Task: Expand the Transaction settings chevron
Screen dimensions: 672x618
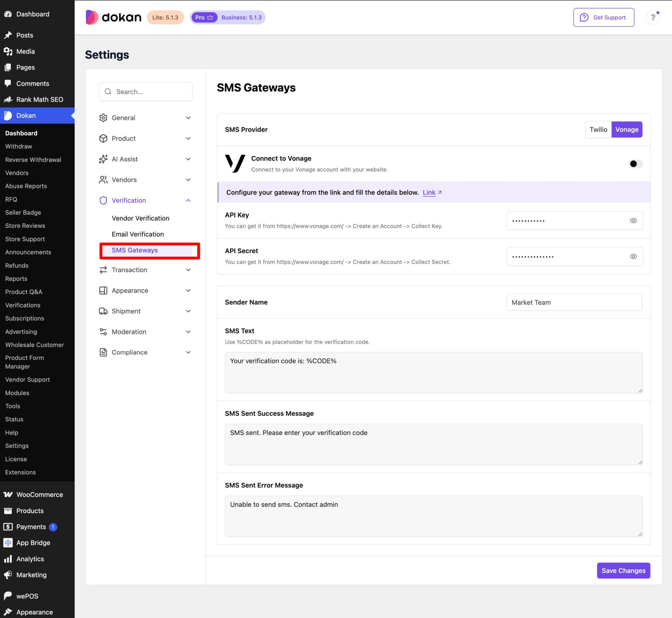Action: point(188,270)
